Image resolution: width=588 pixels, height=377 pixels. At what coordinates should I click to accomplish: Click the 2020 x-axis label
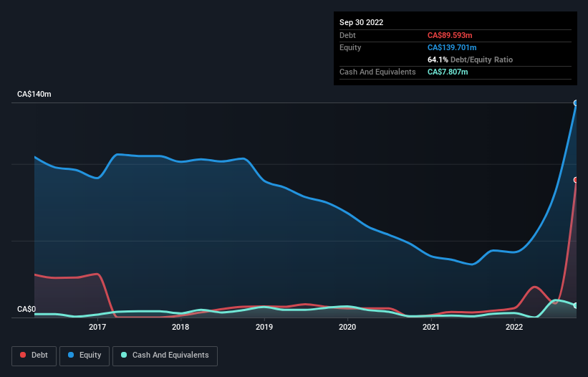point(347,327)
